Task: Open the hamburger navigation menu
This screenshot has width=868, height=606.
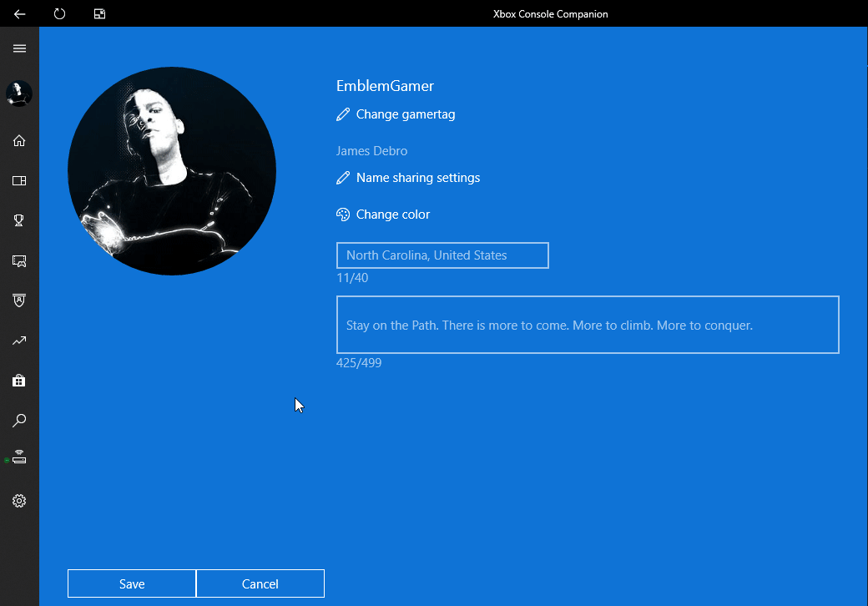Action: coord(19,48)
